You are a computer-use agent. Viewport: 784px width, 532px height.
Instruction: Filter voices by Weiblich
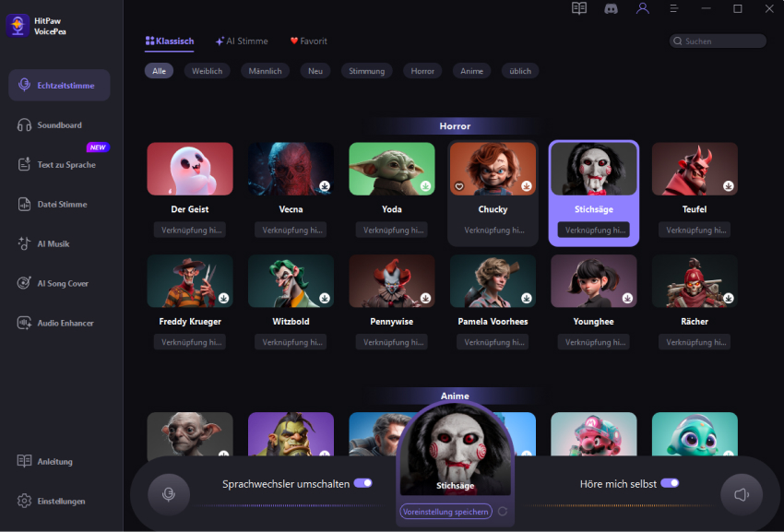click(207, 71)
